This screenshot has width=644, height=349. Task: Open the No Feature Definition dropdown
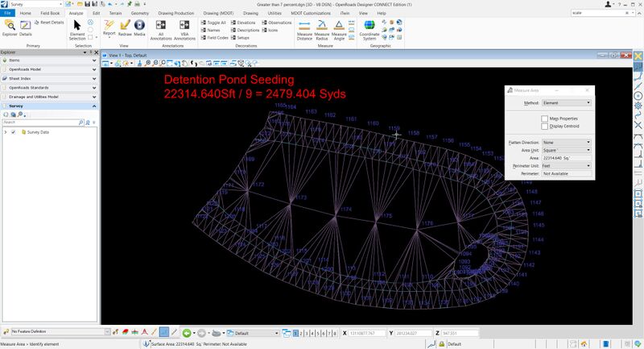click(61, 331)
